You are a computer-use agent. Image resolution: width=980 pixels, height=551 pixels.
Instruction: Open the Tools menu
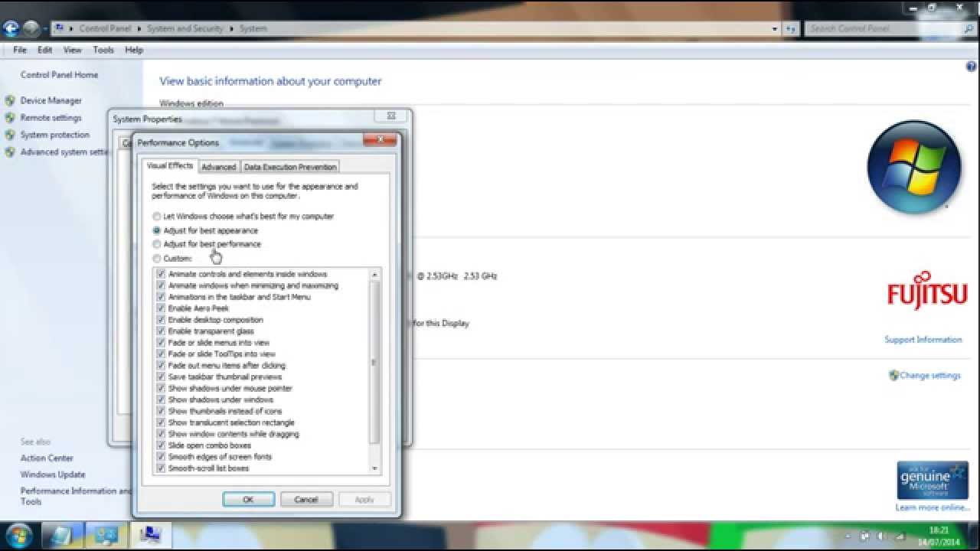click(103, 50)
